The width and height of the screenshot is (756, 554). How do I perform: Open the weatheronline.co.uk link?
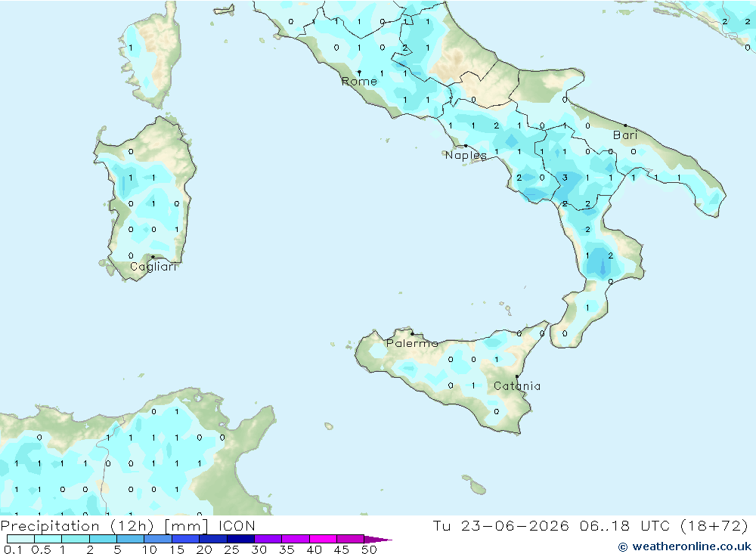(685, 546)
